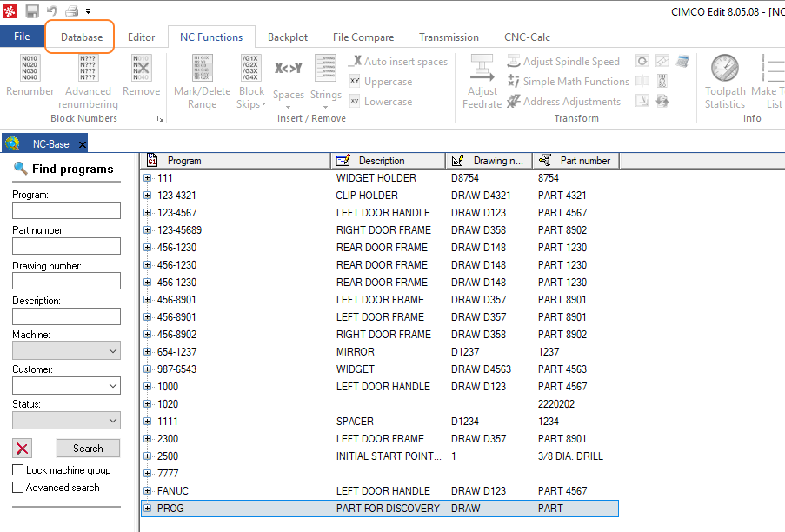The height and width of the screenshot is (532, 785).
Task: Click Remove block numbers icon
Action: point(141,68)
